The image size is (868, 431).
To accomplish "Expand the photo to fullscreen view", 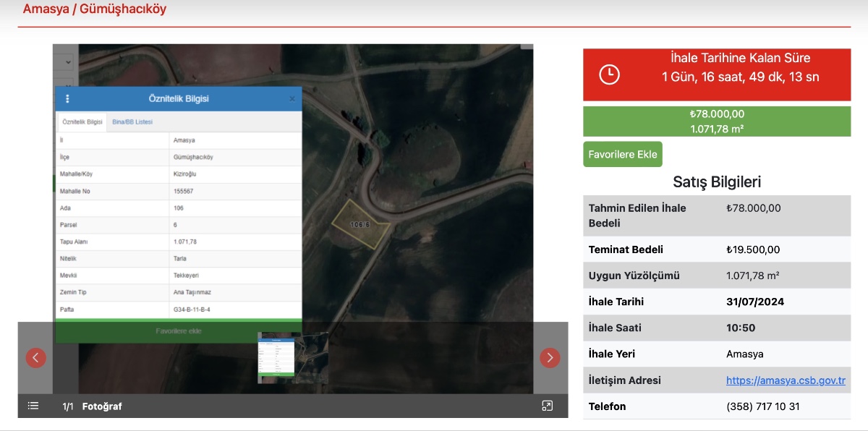I will tap(548, 406).
